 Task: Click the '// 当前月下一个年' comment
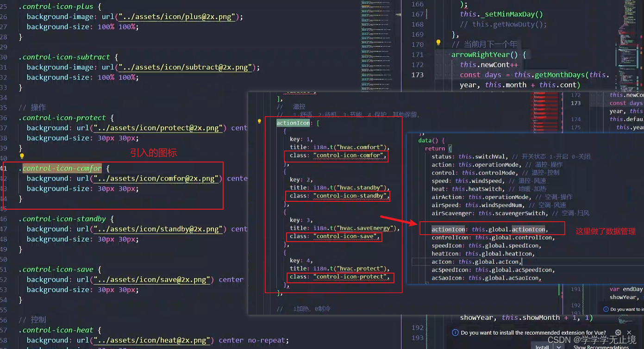click(x=485, y=44)
